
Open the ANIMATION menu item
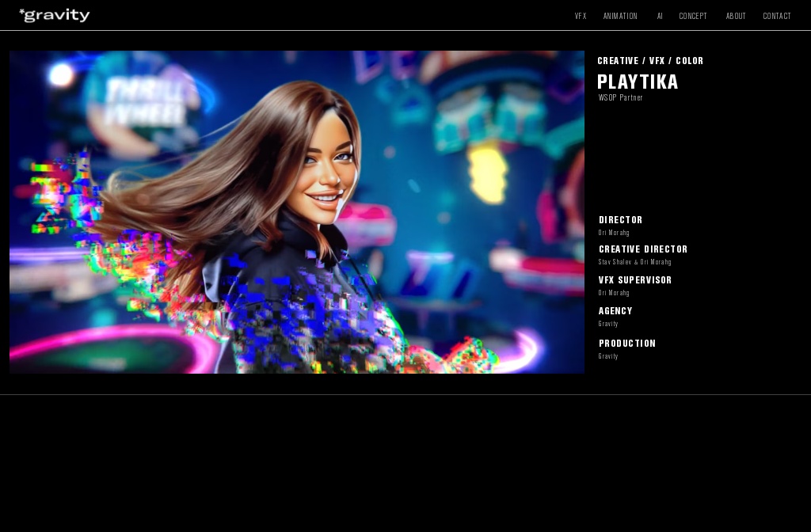point(620,16)
